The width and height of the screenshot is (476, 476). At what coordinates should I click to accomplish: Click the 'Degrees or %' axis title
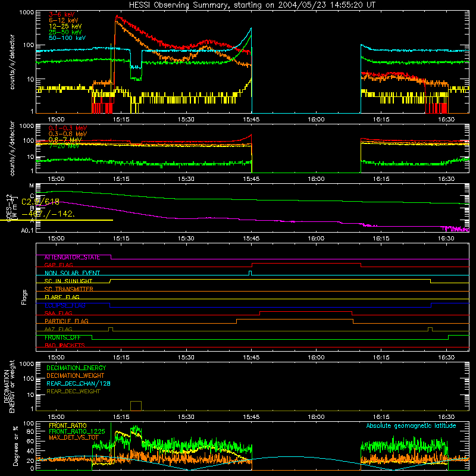click(15, 446)
